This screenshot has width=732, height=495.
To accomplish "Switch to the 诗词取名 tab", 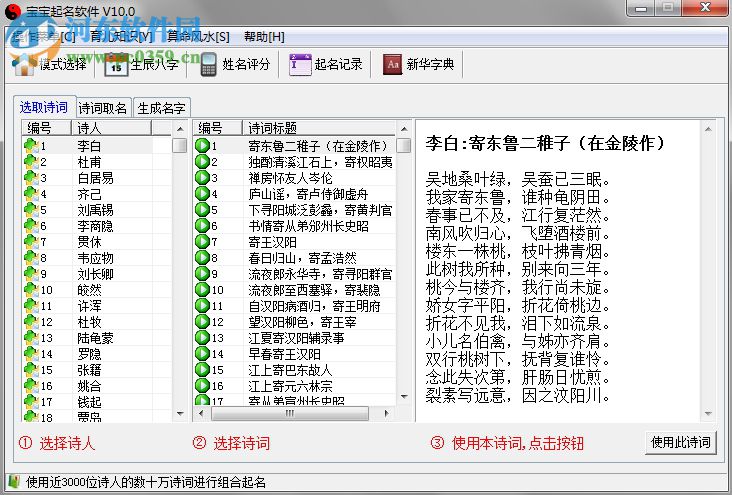I will pyautogui.click(x=103, y=108).
